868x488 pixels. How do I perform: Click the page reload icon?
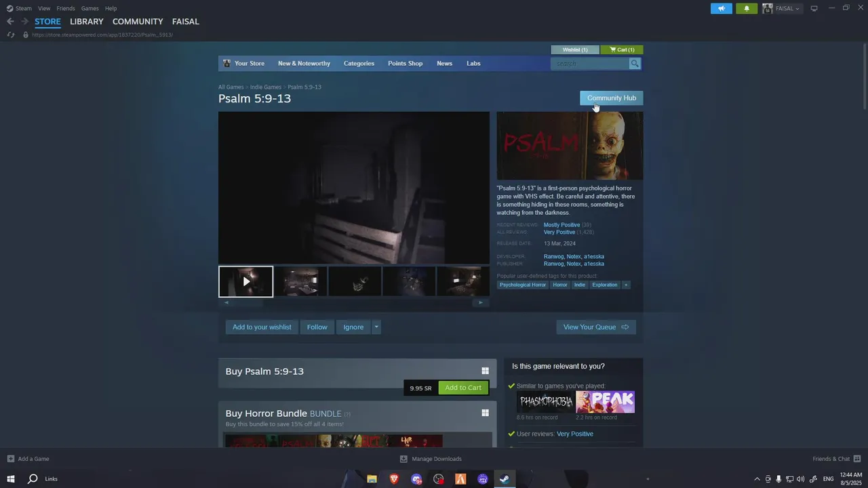11,35
